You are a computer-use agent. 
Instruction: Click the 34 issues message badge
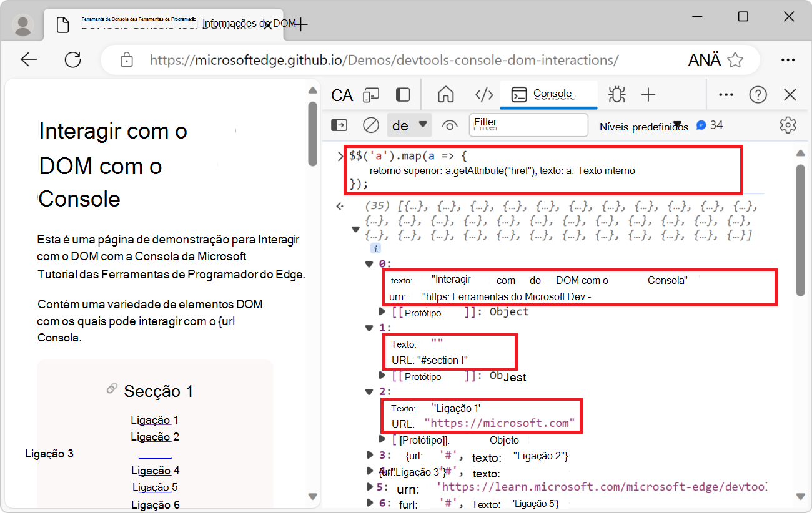[x=710, y=125]
